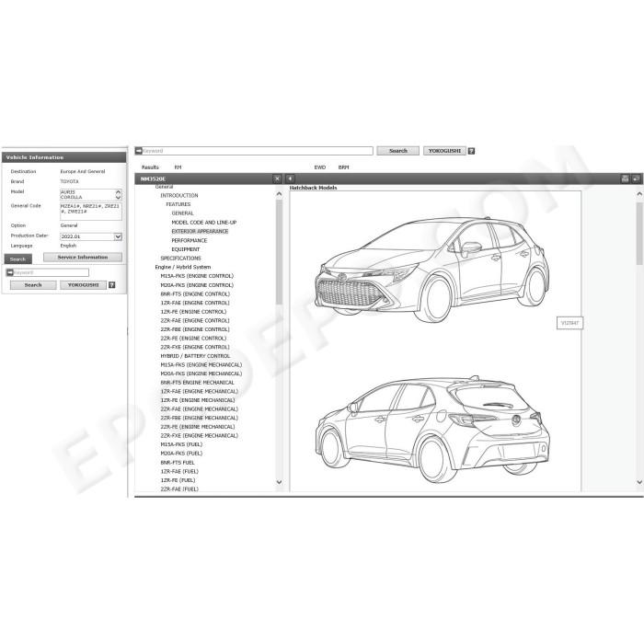Open the help icon beside the top YOKOGUSHI button

pos(471,151)
